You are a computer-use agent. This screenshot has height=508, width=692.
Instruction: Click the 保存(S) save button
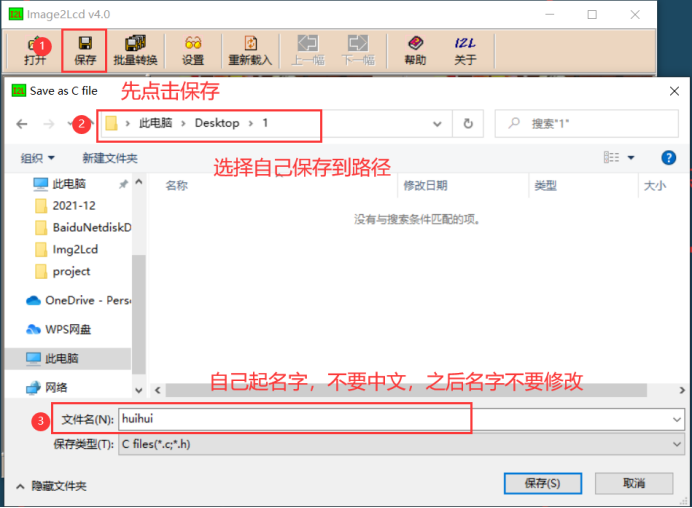pyautogui.click(x=542, y=483)
